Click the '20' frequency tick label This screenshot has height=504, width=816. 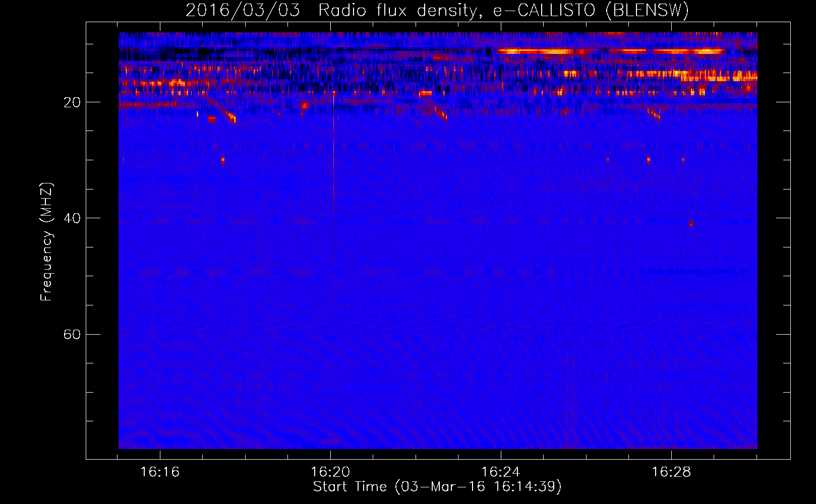[x=72, y=102]
